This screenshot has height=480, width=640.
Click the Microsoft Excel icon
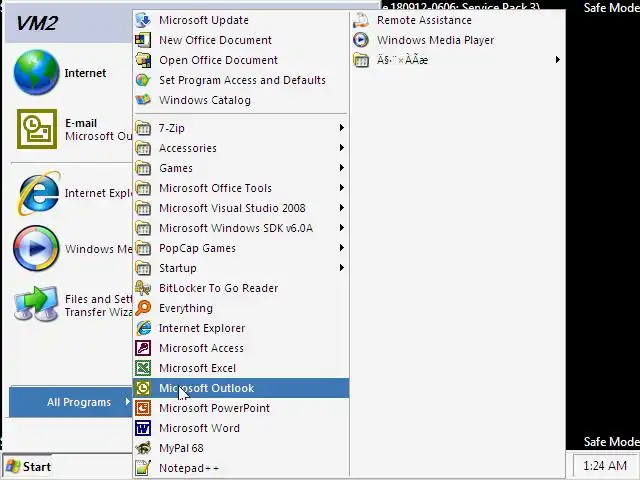point(143,368)
